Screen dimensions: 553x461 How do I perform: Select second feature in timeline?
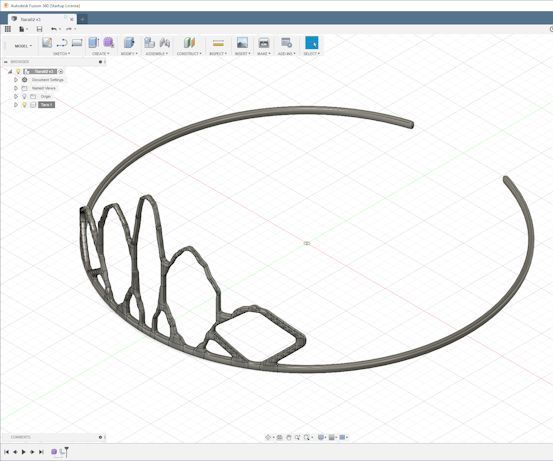click(x=62, y=451)
